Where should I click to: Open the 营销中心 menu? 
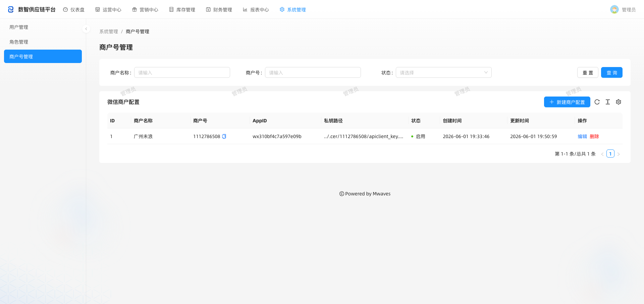pyautogui.click(x=145, y=10)
